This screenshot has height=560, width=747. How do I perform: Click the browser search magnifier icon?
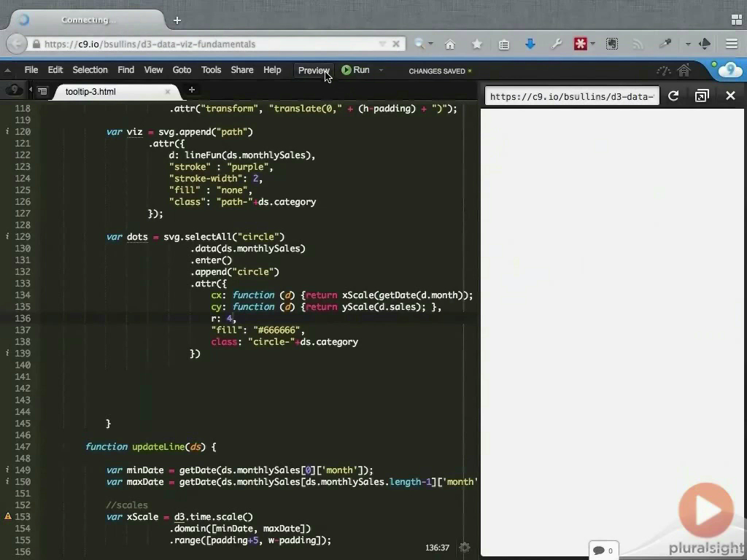[419, 44]
